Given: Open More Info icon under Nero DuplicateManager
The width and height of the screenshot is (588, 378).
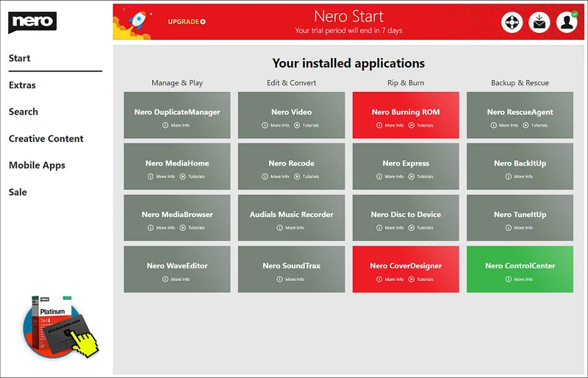Looking at the screenshot, I should [x=165, y=125].
